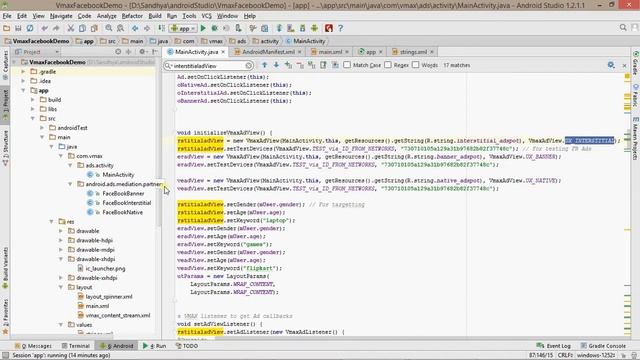Expand the .idea folder

click(23, 81)
